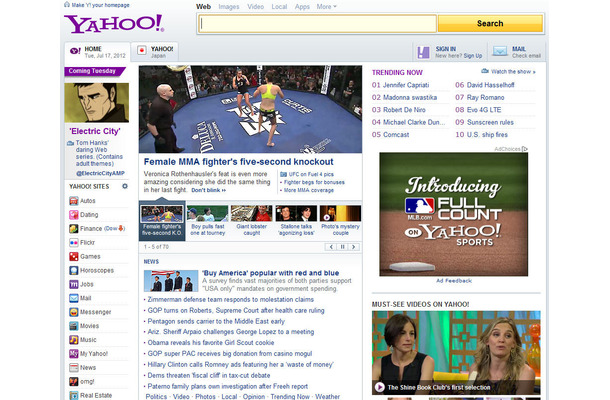Open the Horoscopes site icon
The height and width of the screenshot is (400, 610).
(74, 270)
